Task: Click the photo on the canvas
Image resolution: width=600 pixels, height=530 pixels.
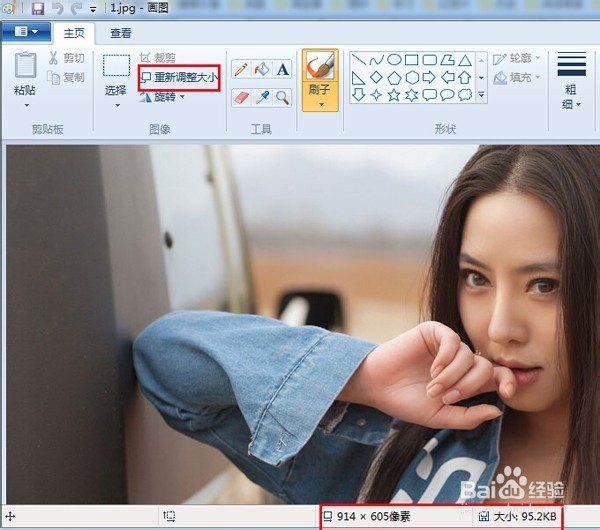Action: pos(302,324)
